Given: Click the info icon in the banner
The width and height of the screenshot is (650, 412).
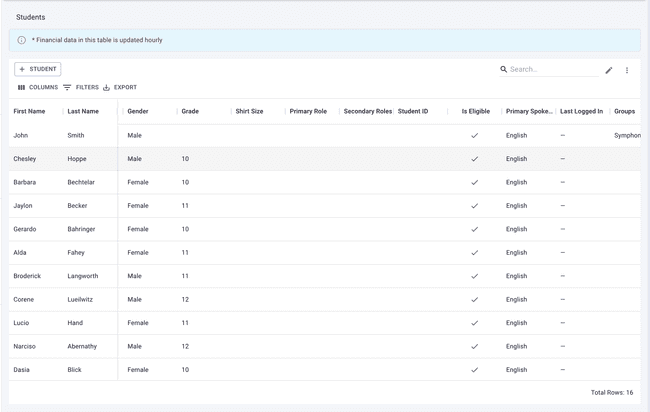Looking at the screenshot, I should click(x=22, y=40).
